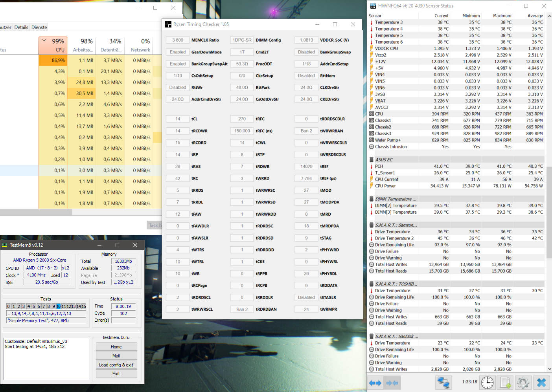Viewport: 552px width, 392px height.
Task: Click the expand-layout blue arrows icon in HWiNFO
Action: tap(375, 383)
